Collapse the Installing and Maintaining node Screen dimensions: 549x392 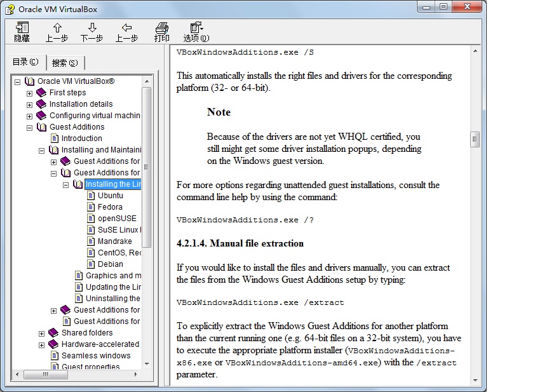(x=42, y=151)
